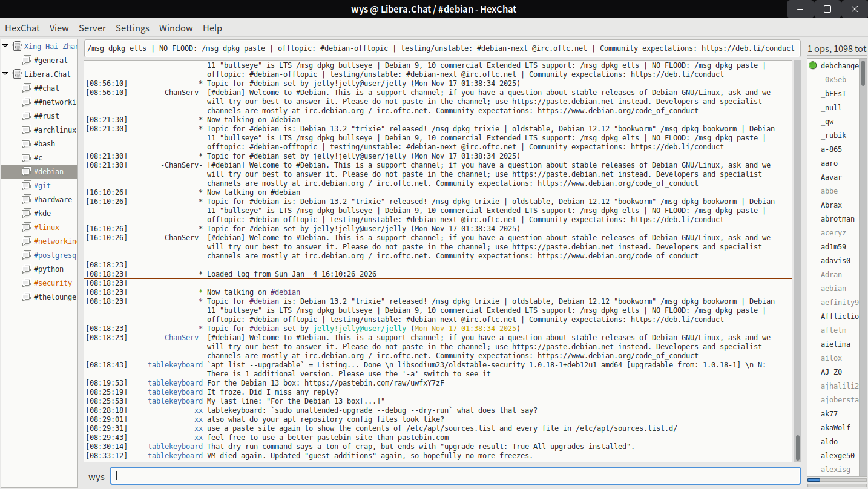Open the pastebin.com/raw/uwfxY7zF link
Viewport: 868px width, 489px height.
coord(375,383)
